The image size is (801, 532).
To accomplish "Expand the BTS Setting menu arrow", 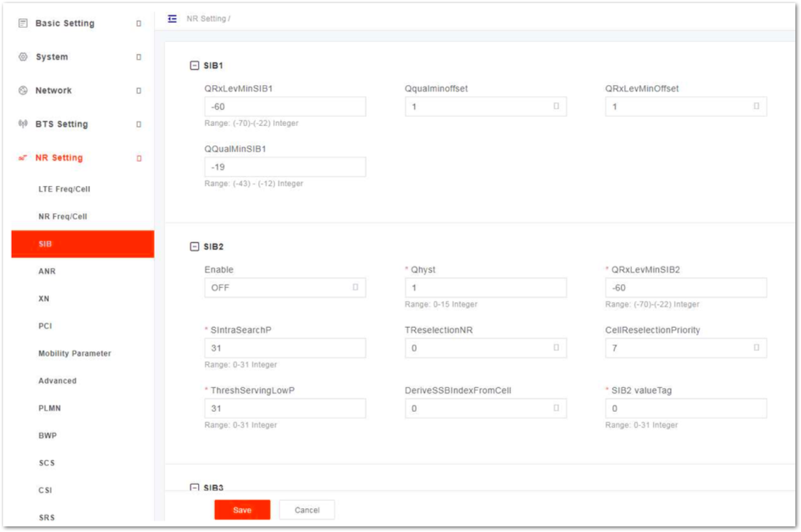I will pos(139,125).
